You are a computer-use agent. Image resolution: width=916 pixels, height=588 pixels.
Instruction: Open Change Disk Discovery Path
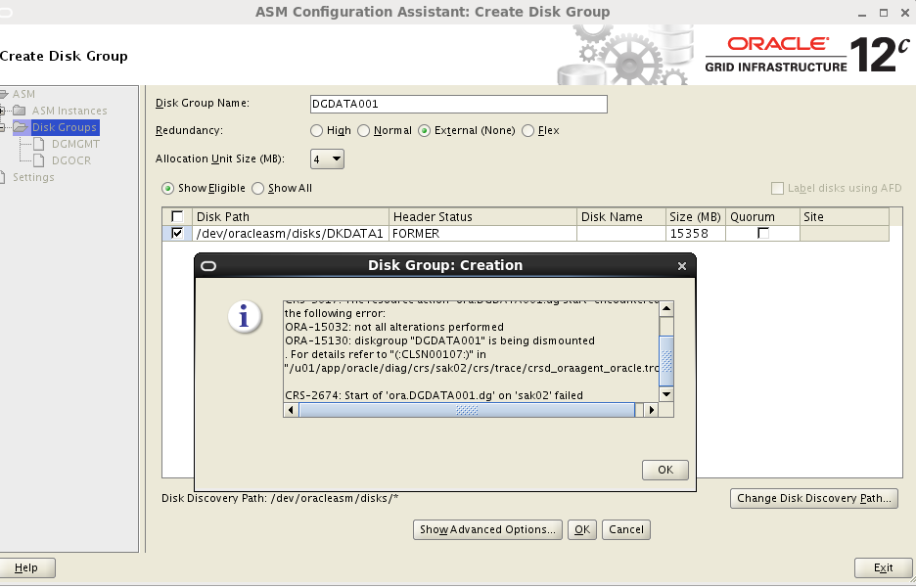pos(813,498)
